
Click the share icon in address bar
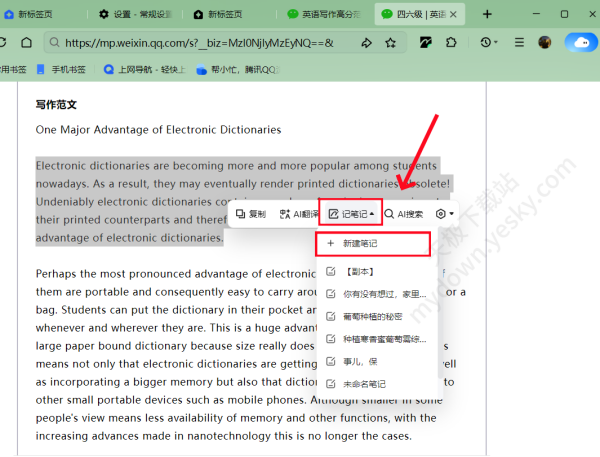[366, 43]
